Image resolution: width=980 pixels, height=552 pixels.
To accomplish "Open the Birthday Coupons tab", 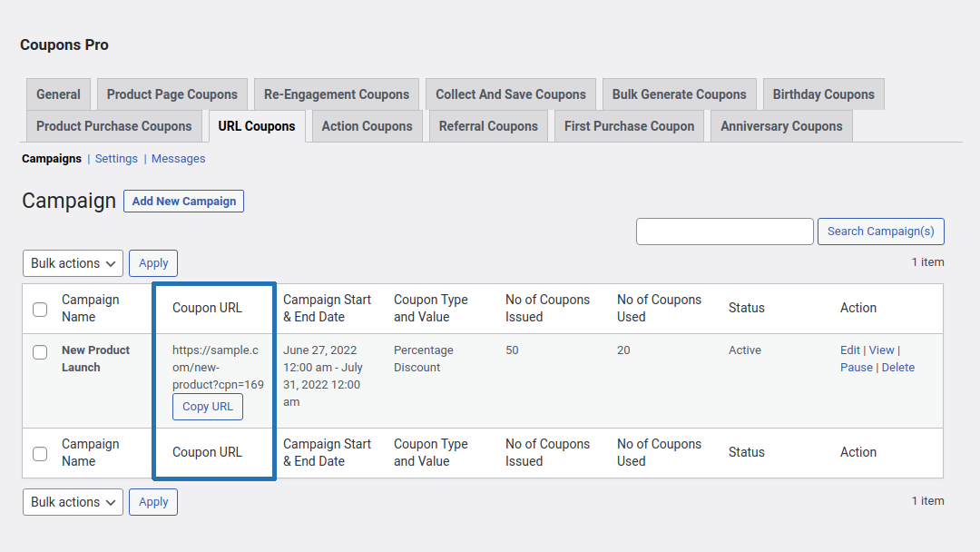I will click(823, 94).
